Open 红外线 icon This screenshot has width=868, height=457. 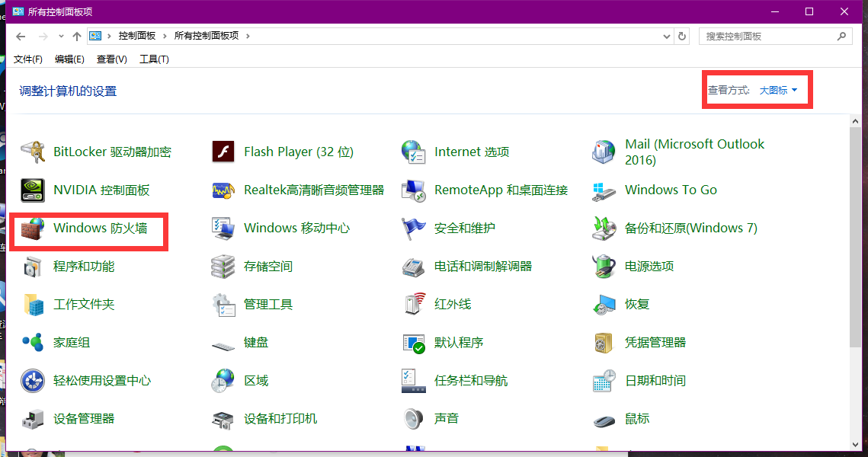click(414, 305)
